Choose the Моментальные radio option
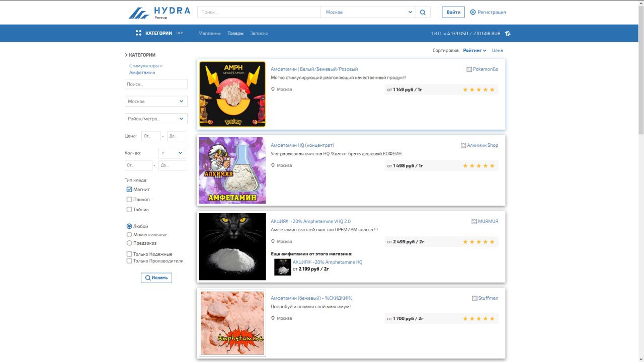 point(129,235)
